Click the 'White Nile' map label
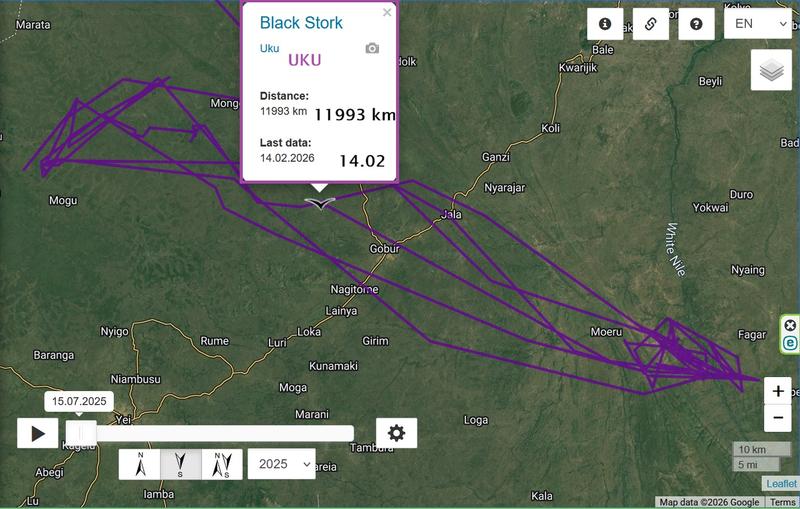Viewport: 800px width, 509px height. (676, 249)
